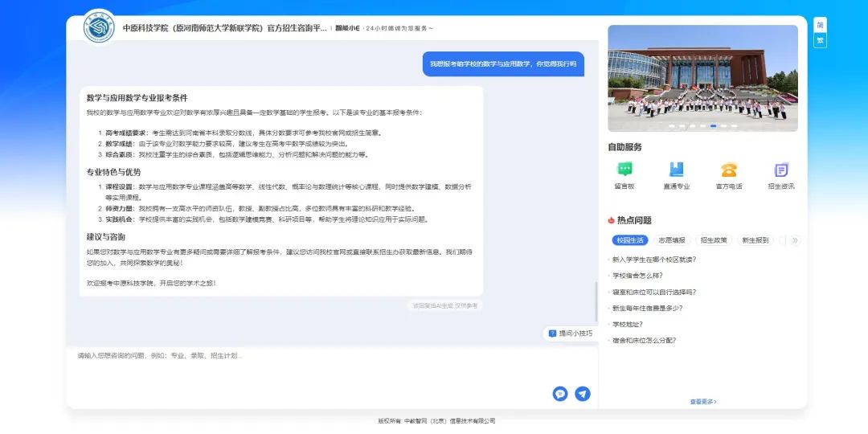Click the 该回复由AI生成 disclaimer note
868x434 pixels.
click(445, 305)
